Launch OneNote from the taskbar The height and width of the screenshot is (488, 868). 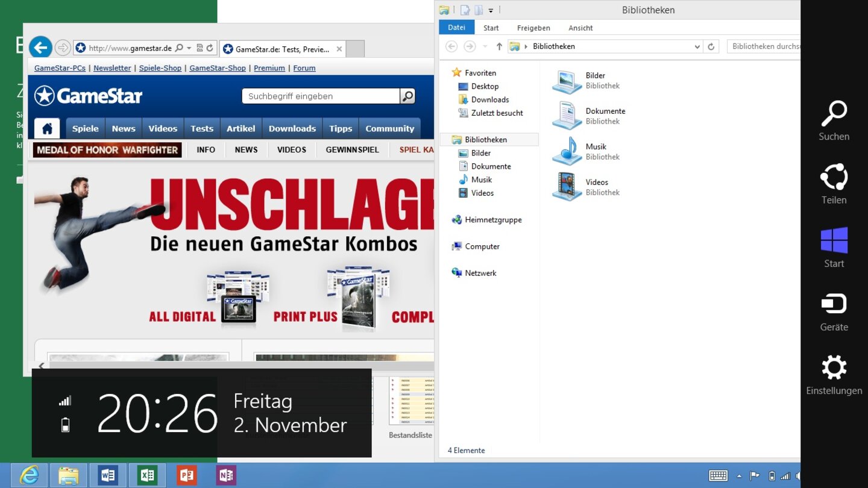[226, 475]
